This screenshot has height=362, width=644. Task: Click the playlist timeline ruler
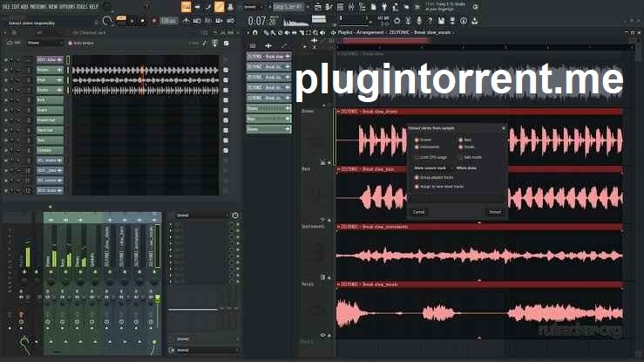point(483,48)
